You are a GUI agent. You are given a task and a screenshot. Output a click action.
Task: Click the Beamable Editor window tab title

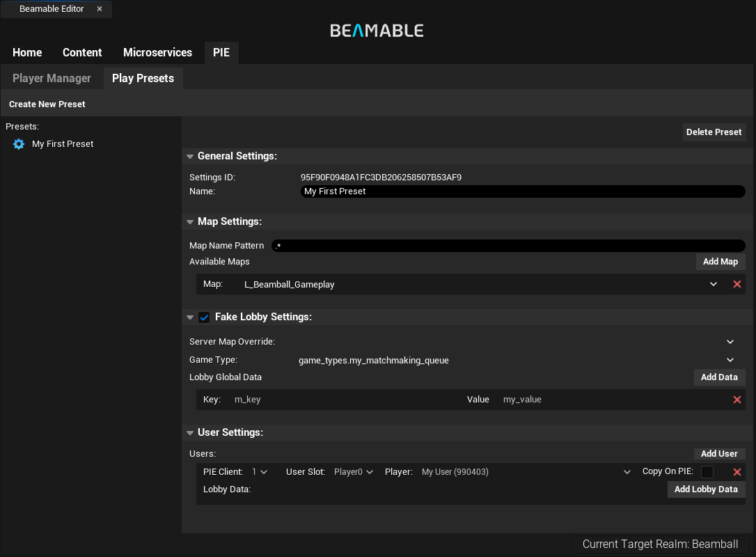(52, 8)
